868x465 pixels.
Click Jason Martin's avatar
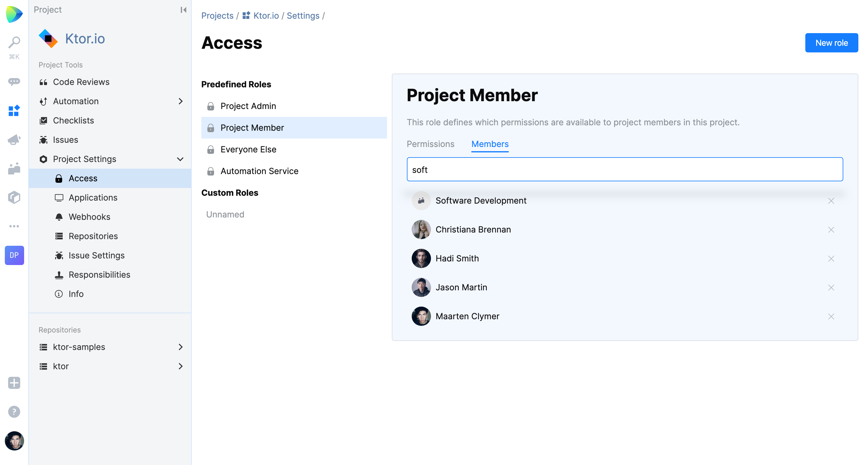click(x=421, y=287)
